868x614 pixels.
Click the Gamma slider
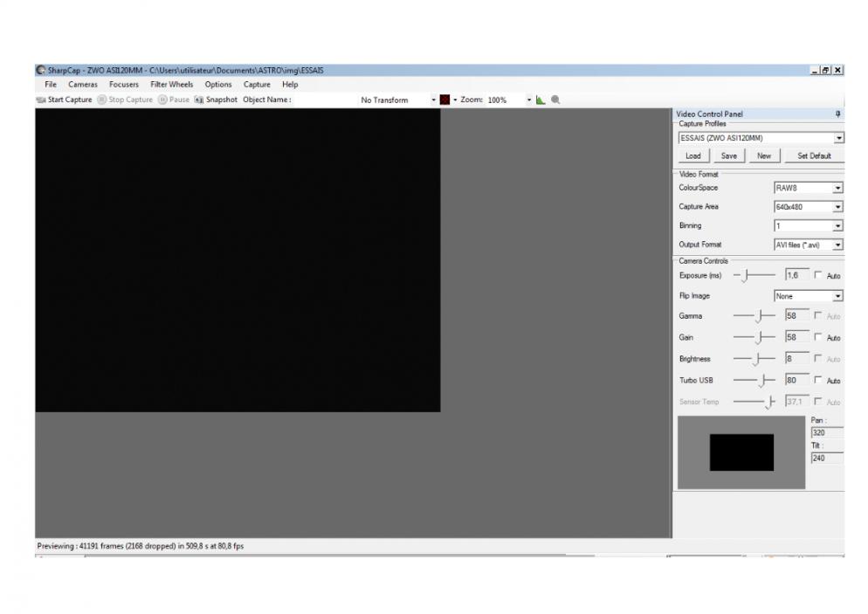click(x=754, y=316)
